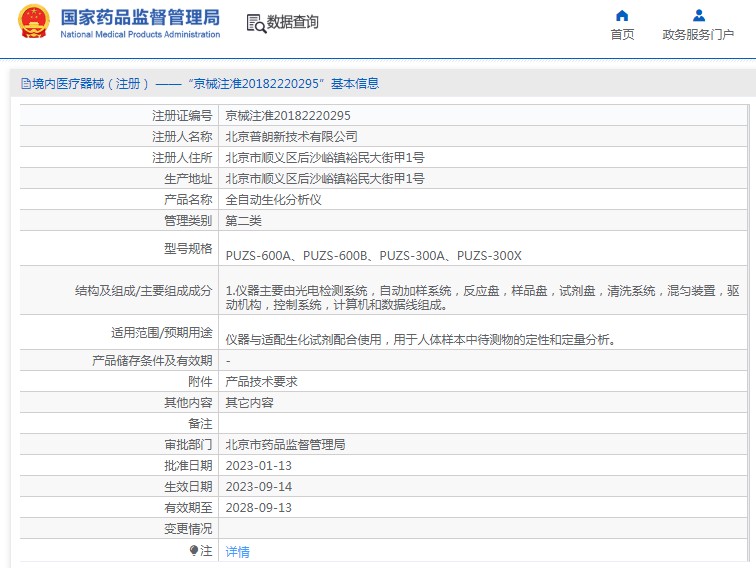
Task: Click the 政务服务门户 user icon
Action: [699, 16]
